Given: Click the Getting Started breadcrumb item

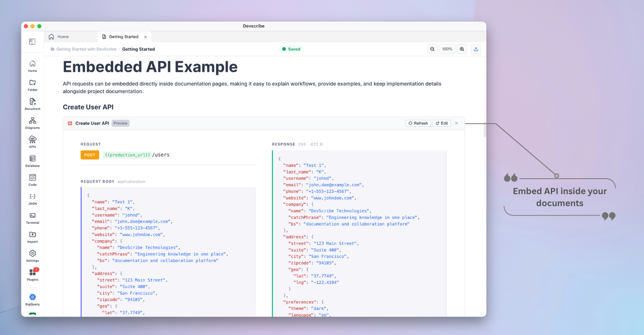Looking at the screenshot, I should tap(138, 49).
